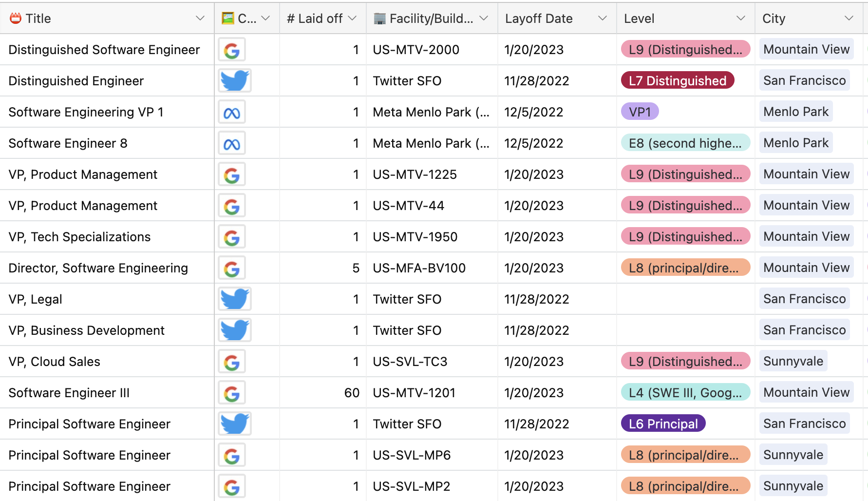Select the Mountain View city tag on the top row
Viewport: 868px width, 501px height.
pyautogui.click(x=806, y=49)
